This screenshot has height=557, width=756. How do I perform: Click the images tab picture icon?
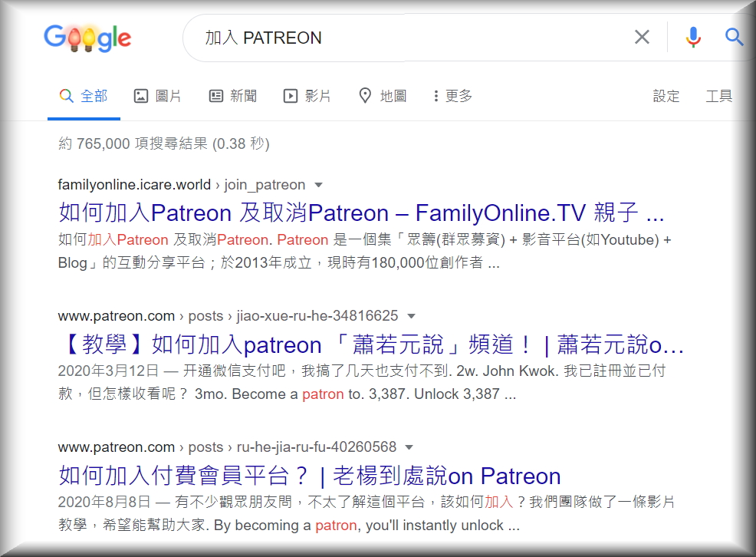(141, 96)
